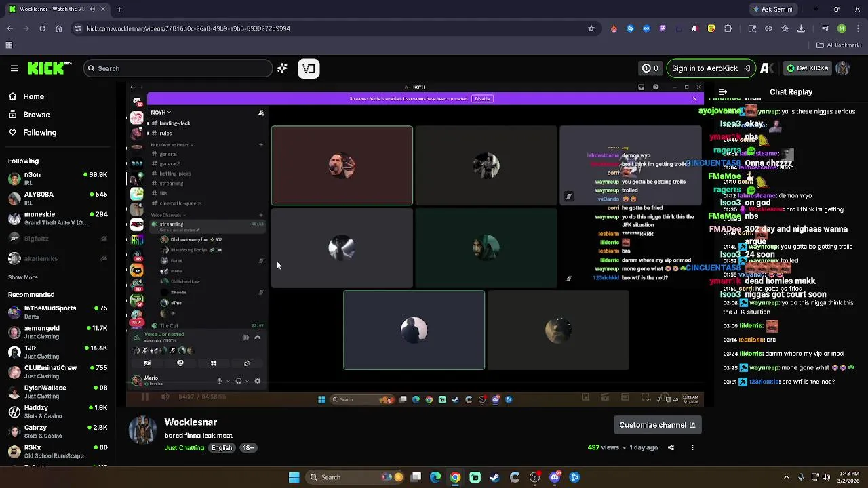
Task: Click the Just Chatting category link
Action: (x=184, y=448)
